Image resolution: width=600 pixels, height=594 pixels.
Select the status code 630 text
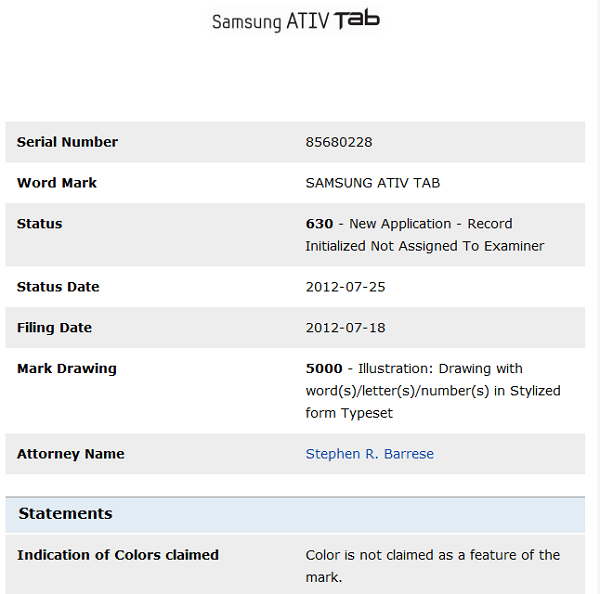[319, 224]
